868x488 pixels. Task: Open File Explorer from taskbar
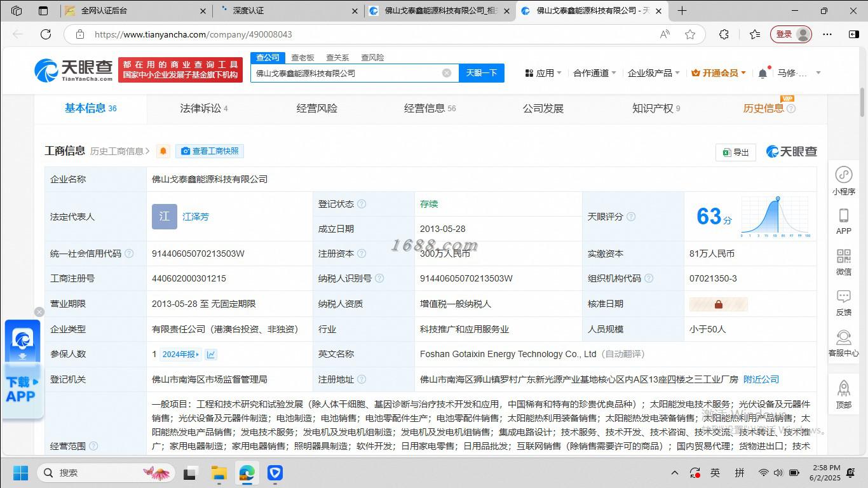click(x=219, y=473)
